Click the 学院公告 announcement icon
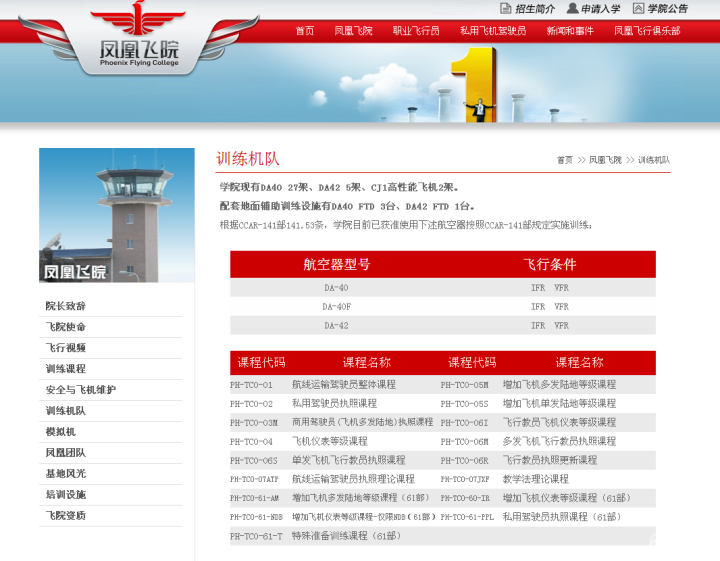The image size is (720, 561). 638,8
